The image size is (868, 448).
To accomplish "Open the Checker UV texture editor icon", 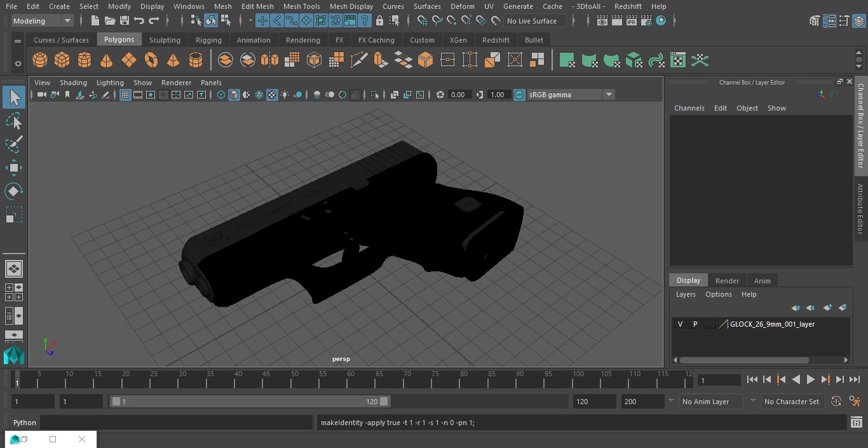I will coord(678,60).
